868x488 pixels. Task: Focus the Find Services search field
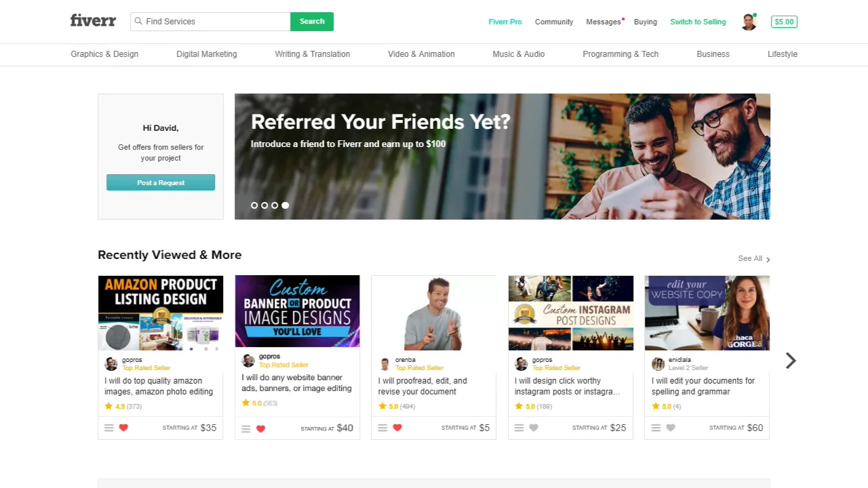[x=210, y=21]
